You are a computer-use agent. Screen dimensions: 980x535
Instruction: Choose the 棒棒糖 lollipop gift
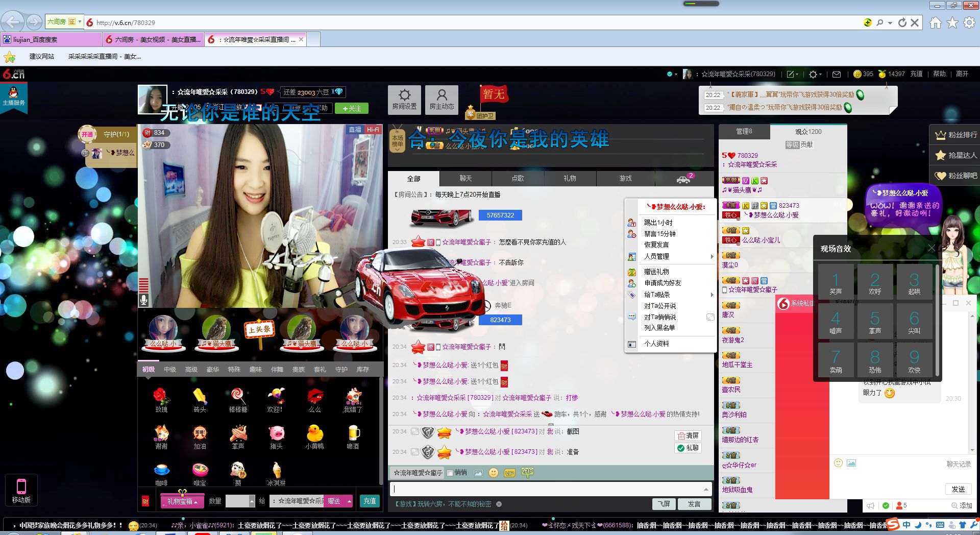point(238,400)
